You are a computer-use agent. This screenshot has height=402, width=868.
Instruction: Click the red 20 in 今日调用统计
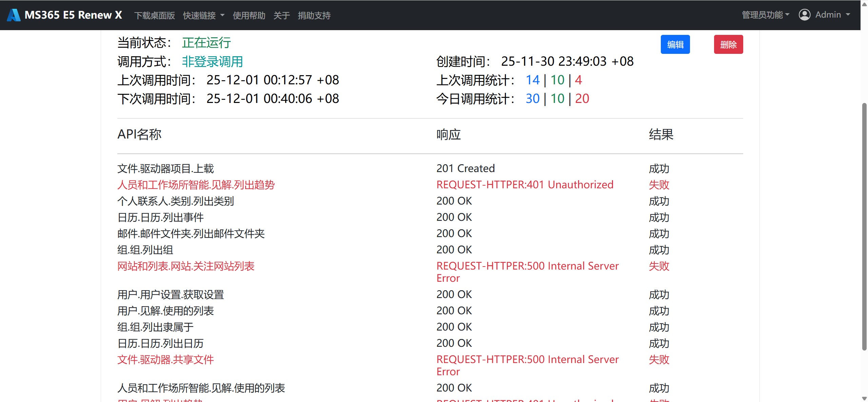click(x=582, y=99)
